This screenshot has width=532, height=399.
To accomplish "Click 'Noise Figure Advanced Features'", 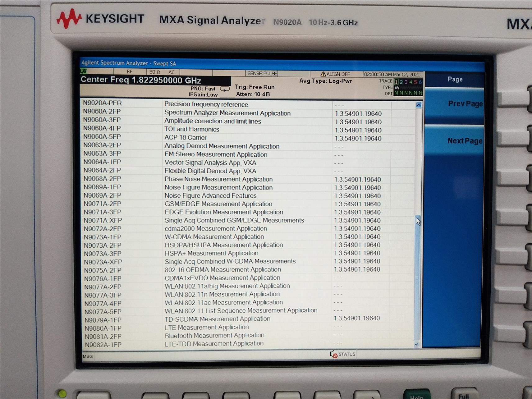I will [x=210, y=195].
